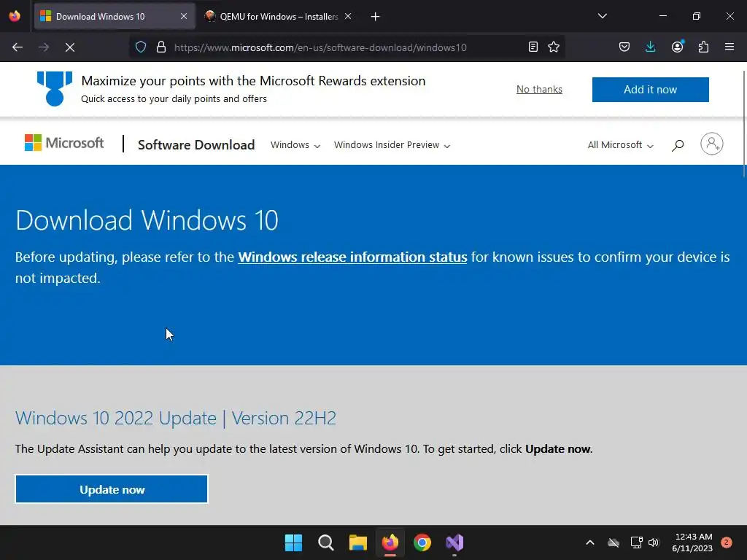Close the QEMU for Windows tab
This screenshot has height=560, width=747.
pos(348,16)
